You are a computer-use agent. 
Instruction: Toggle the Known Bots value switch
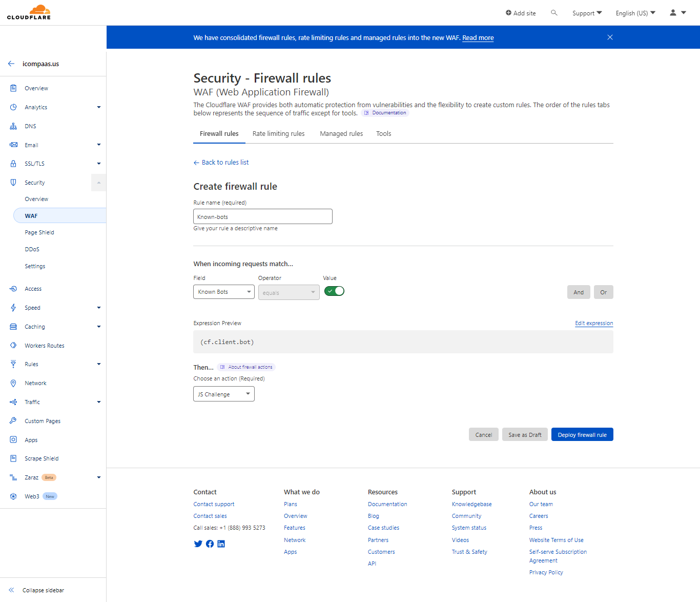click(x=334, y=291)
